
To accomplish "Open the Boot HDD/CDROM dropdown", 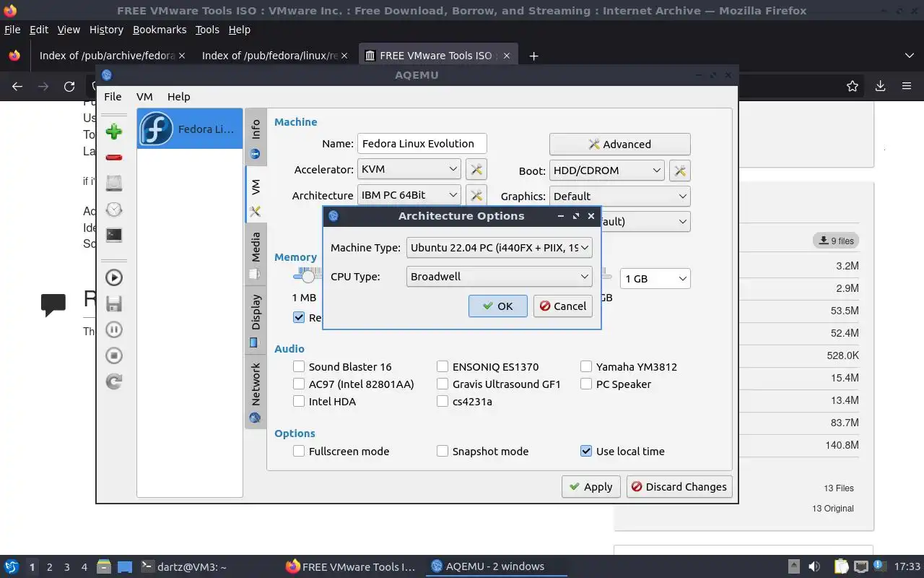I will [606, 171].
